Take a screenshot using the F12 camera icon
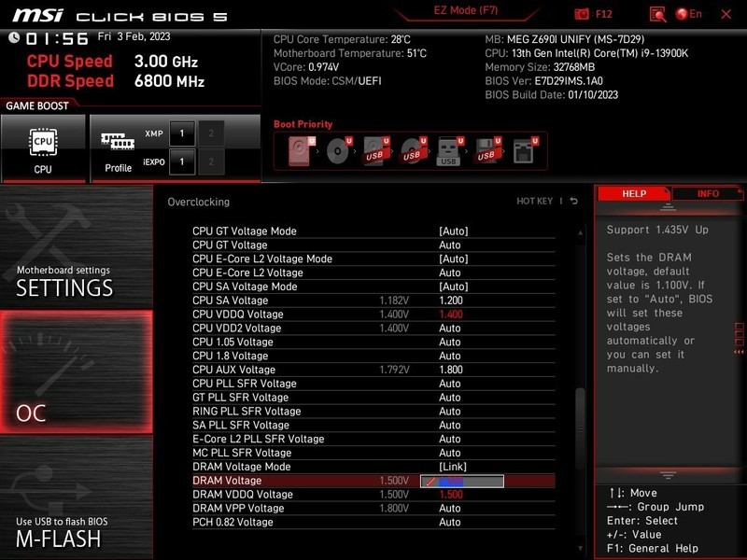 tap(582, 13)
